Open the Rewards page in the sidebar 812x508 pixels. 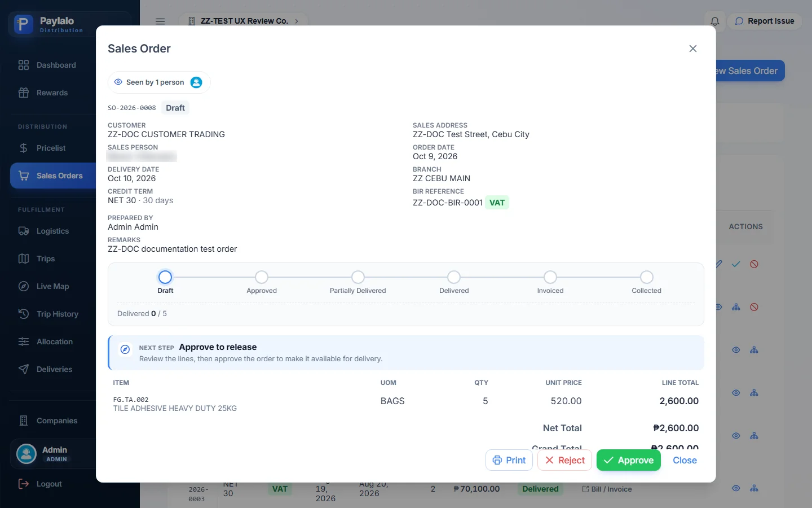click(53, 93)
